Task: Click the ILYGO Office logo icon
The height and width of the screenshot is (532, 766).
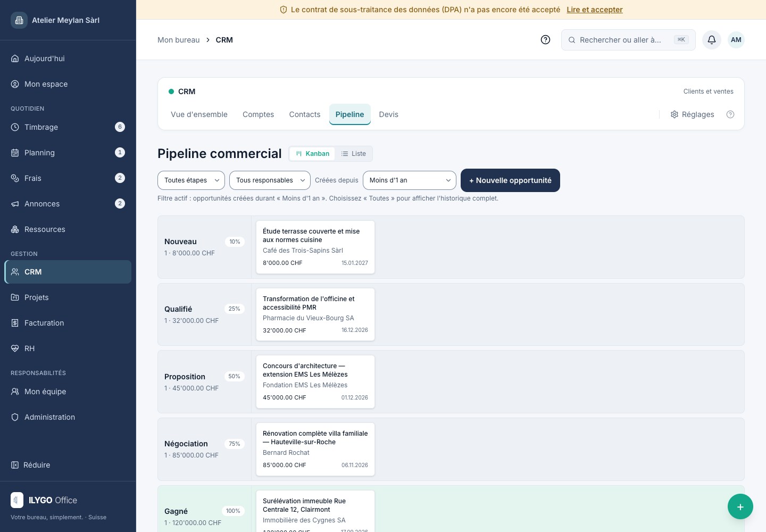Action: point(17,500)
